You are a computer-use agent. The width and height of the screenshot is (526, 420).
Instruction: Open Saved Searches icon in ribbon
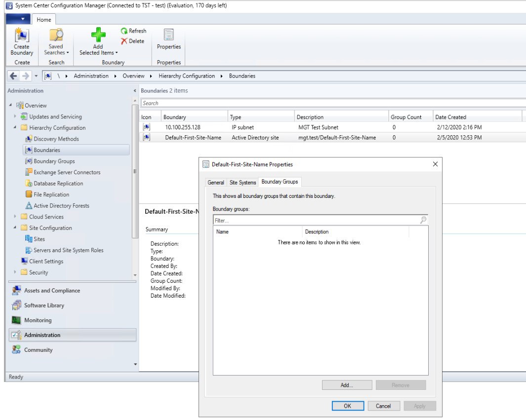[56, 35]
